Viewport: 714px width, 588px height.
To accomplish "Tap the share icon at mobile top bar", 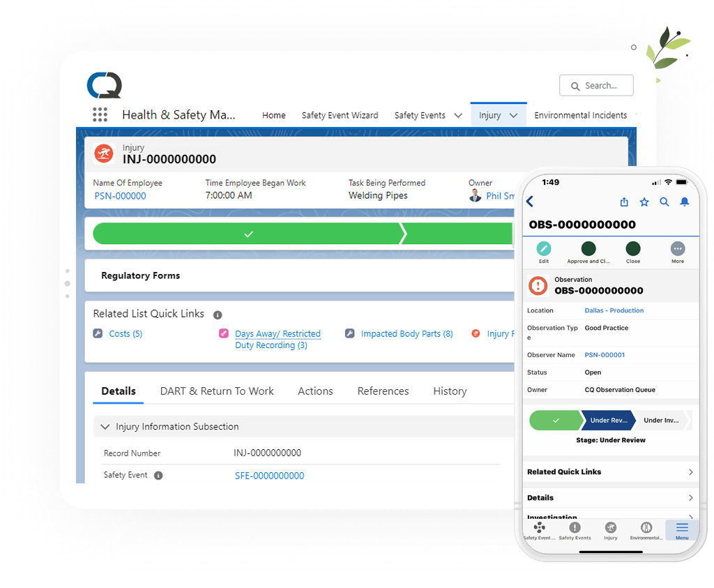I will click(x=624, y=202).
